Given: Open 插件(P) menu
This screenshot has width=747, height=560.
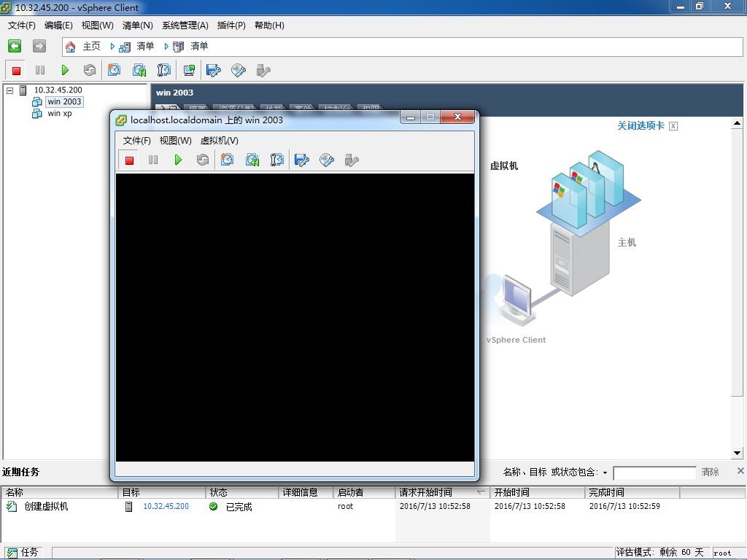Looking at the screenshot, I should click(231, 26).
